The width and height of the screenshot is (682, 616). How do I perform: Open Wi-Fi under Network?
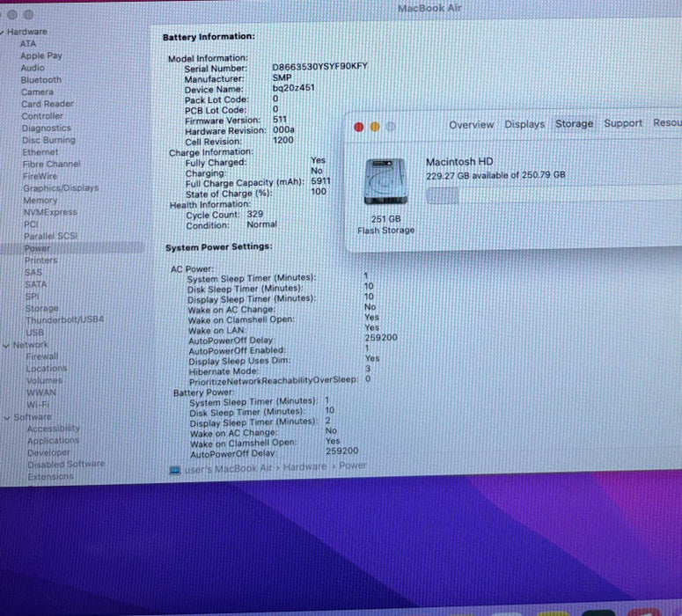(38, 405)
